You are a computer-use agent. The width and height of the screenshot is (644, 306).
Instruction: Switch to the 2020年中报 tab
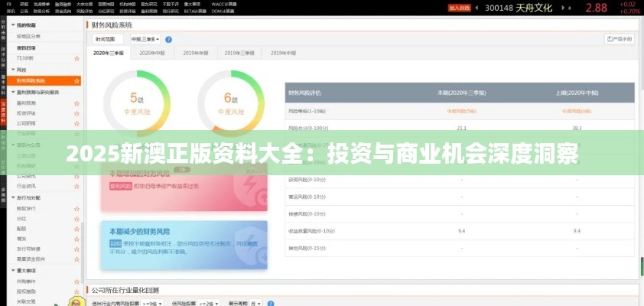151,54
